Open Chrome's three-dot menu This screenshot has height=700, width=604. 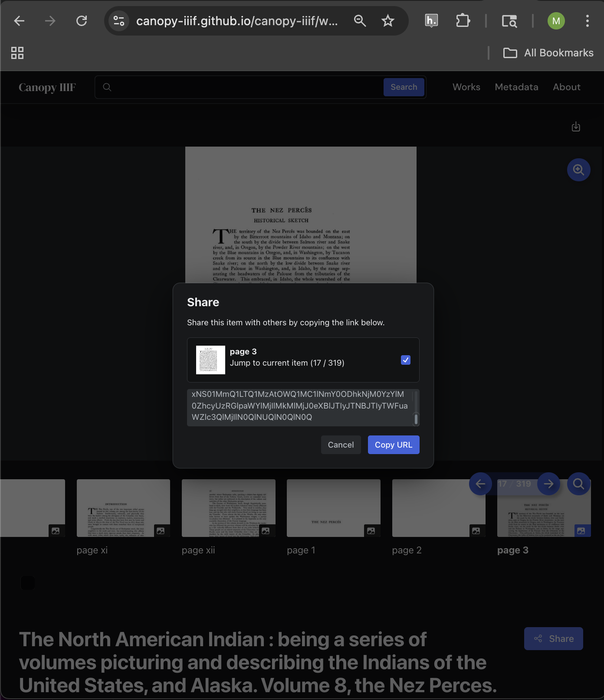pos(587,21)
